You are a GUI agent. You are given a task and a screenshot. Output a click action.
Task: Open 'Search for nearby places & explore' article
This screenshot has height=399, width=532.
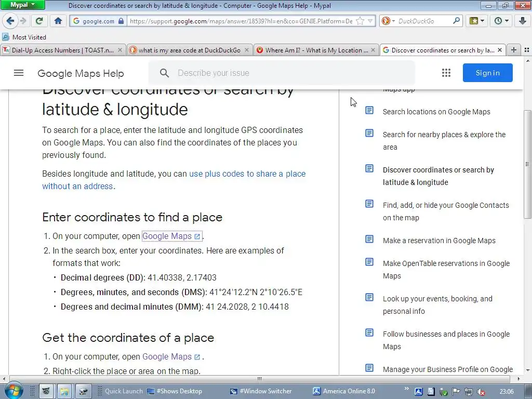(x=444, y=141)
